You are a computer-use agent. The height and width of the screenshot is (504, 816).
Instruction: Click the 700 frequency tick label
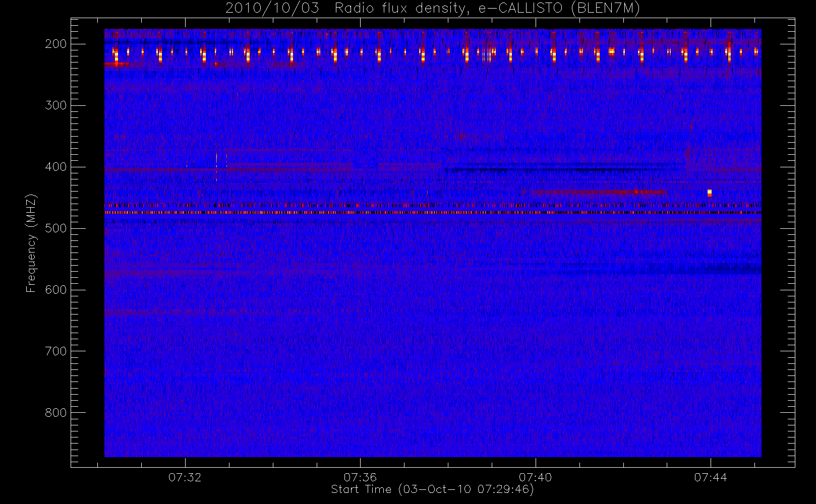tap(56, 351)
